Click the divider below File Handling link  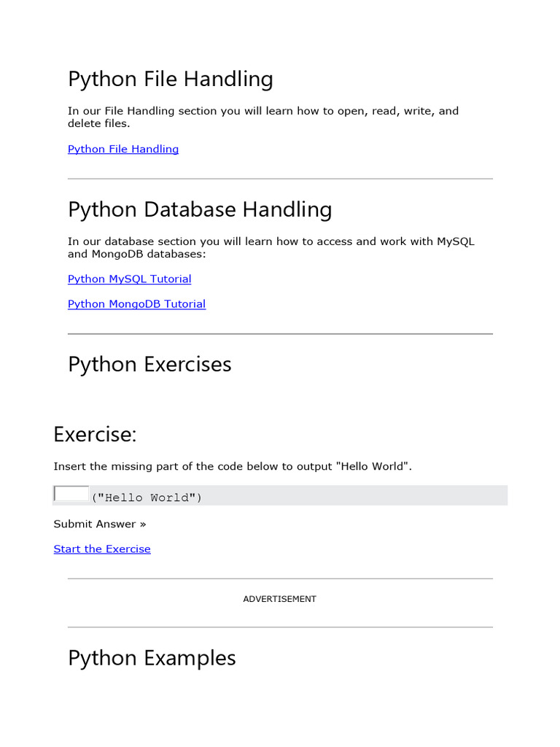[x=280, y=179]
